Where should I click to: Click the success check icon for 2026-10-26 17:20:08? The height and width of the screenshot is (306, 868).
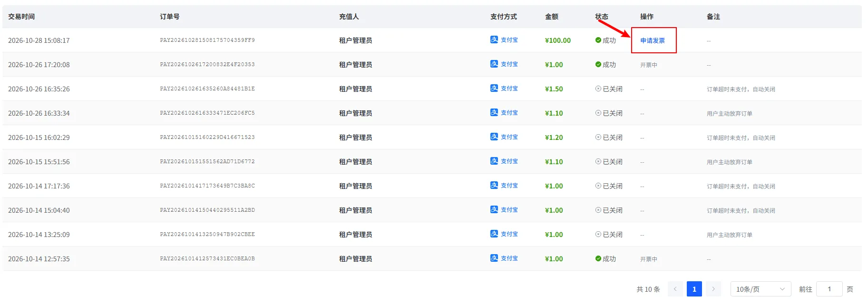pyautogui.click(x=598, y=65)
